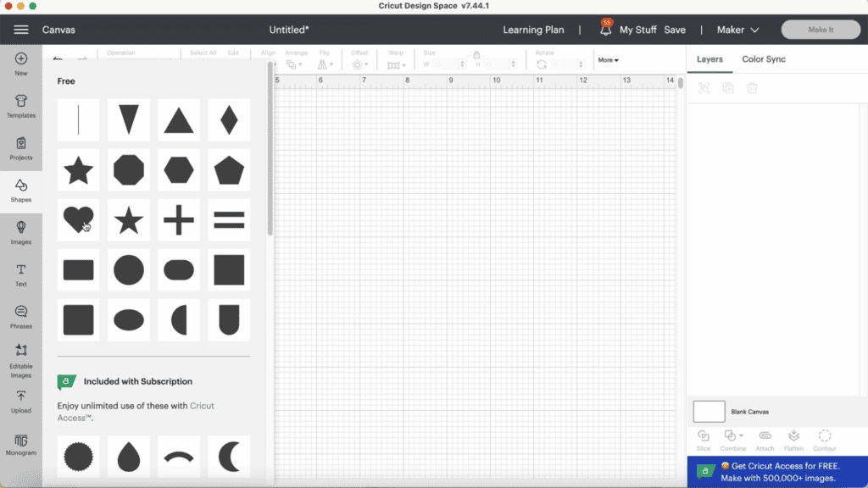The height and width of the screenshot is (488, 868).
Task: Insert the upward triangle shape
Action: (x=179, y=120)
